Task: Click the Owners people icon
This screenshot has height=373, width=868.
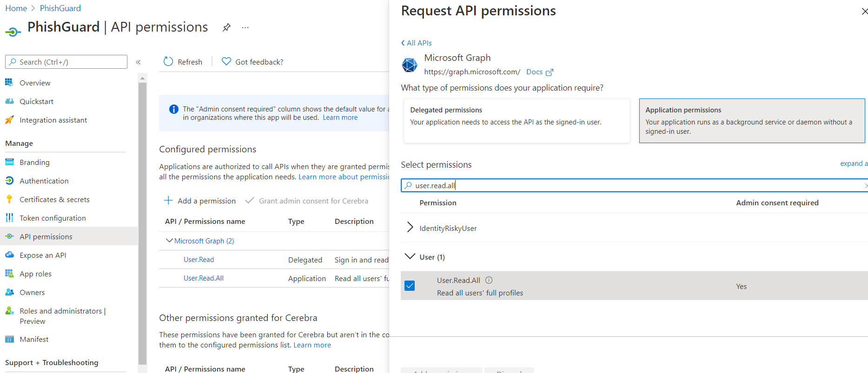Action: 9,292
